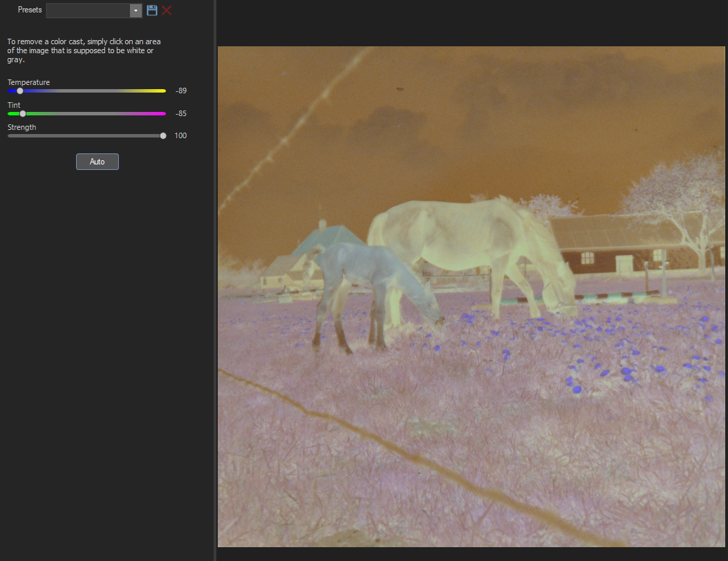
Task: Click the color cast instruction text
Action: (x=84, y=50)
